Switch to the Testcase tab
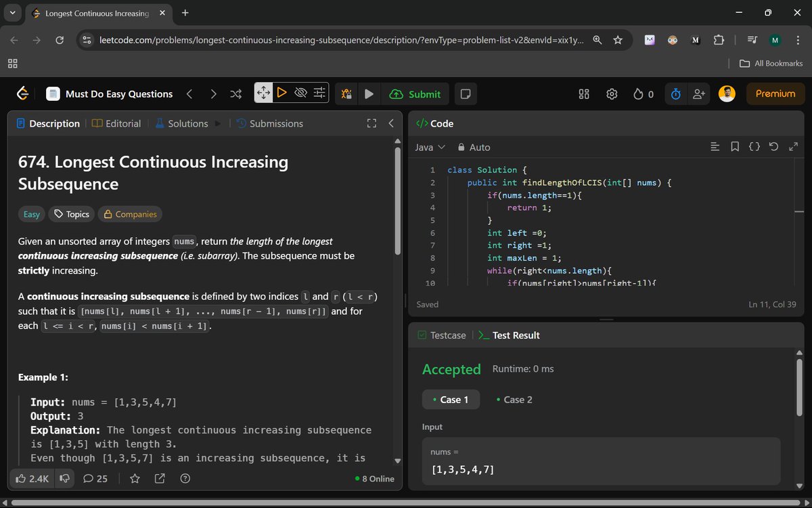The height and width of the screenshot is (508, 812). tap(442, 335)
